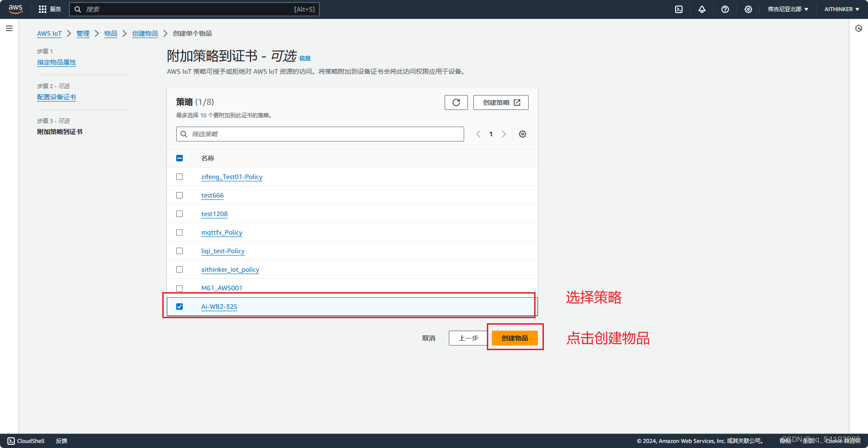Click page number 1 in pagination
868x448 pixels.
coord(491,134)
